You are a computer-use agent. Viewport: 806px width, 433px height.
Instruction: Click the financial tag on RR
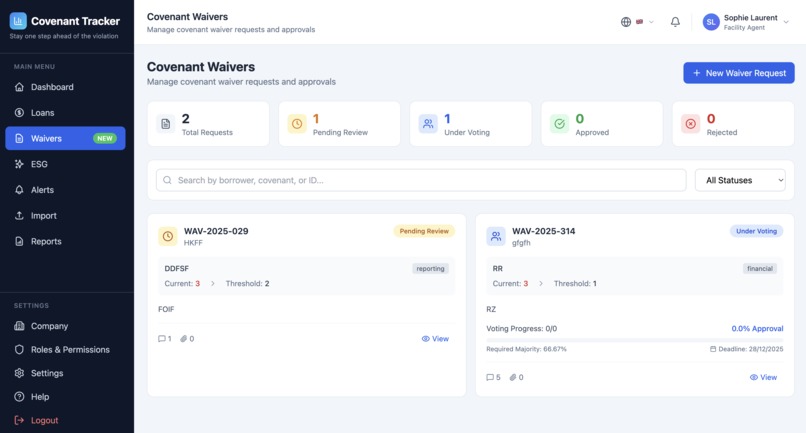tap(760, 268)
